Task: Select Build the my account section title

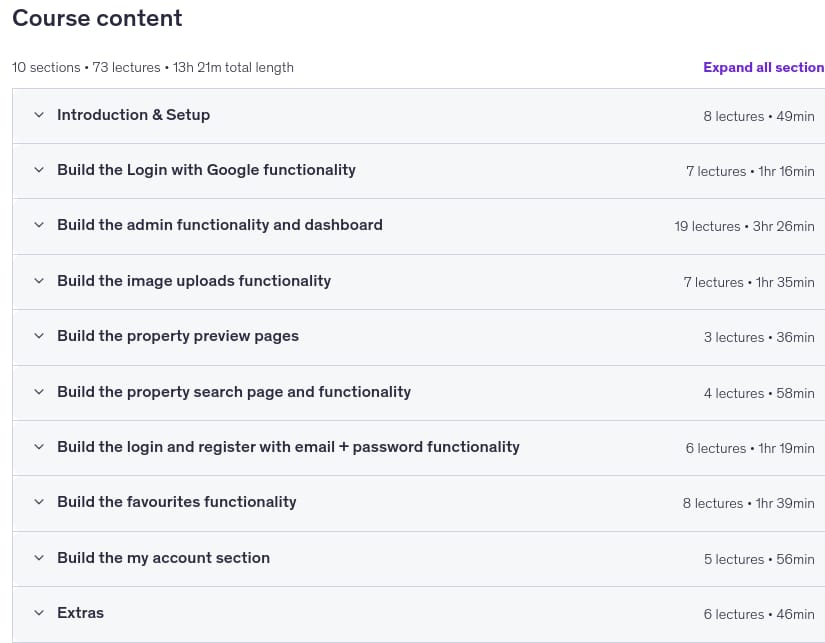Action: tap(164, 558)
